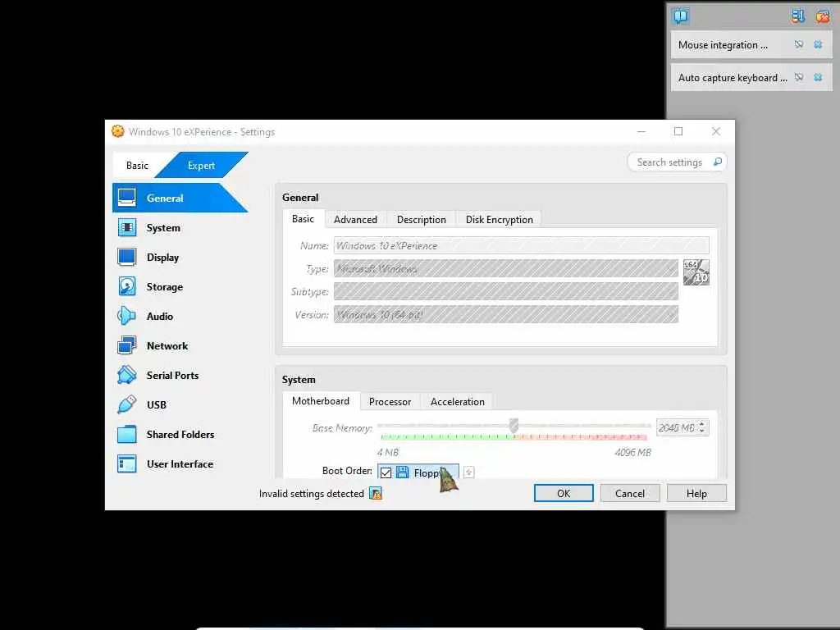Open the Disk Encryption tab

pos(500,220)
